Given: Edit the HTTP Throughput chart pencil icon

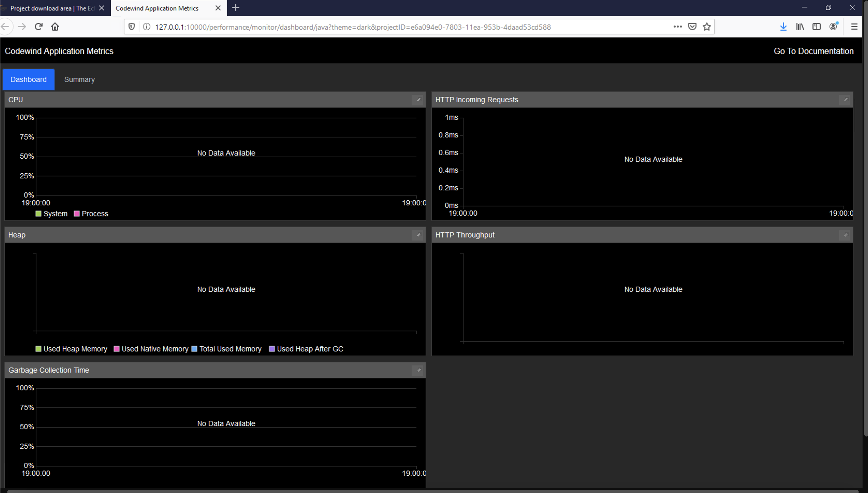Looking at the screenshot, I should (846, 235).
